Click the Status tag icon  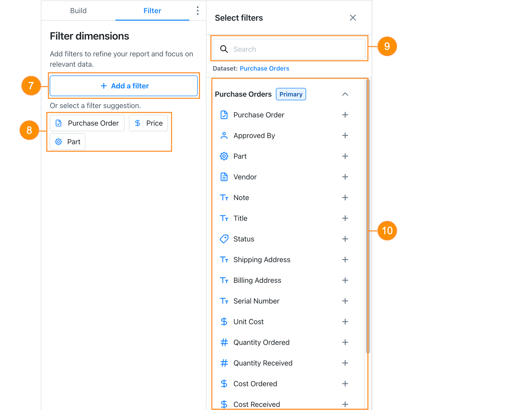pyautogui.click(x=224, y=239)
